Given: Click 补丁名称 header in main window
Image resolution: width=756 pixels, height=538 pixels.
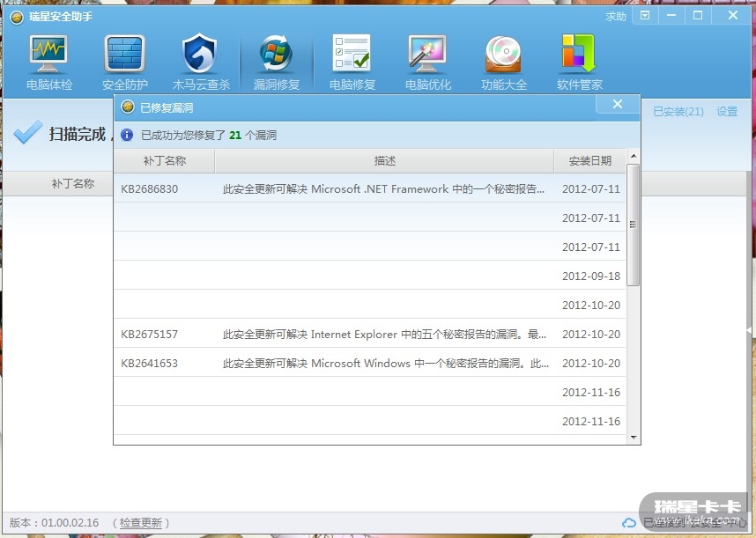Looking at the screenshot, I should point(73,183).
